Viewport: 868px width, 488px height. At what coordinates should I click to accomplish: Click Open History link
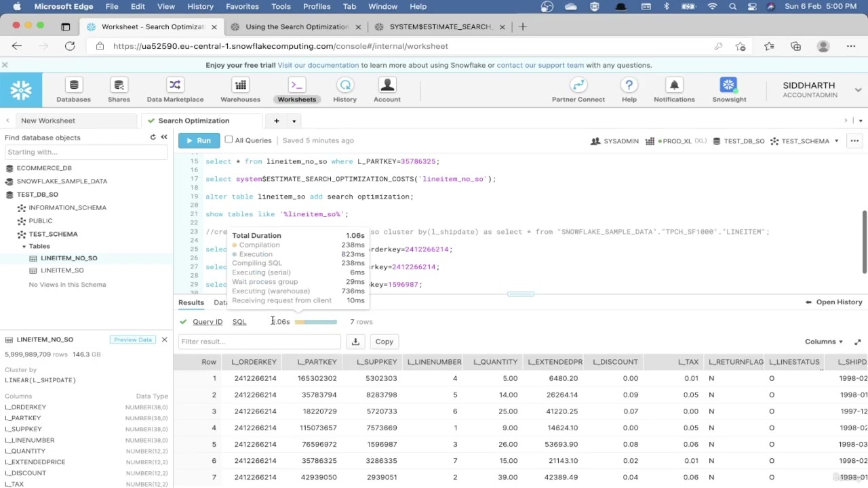pos(833,302)
